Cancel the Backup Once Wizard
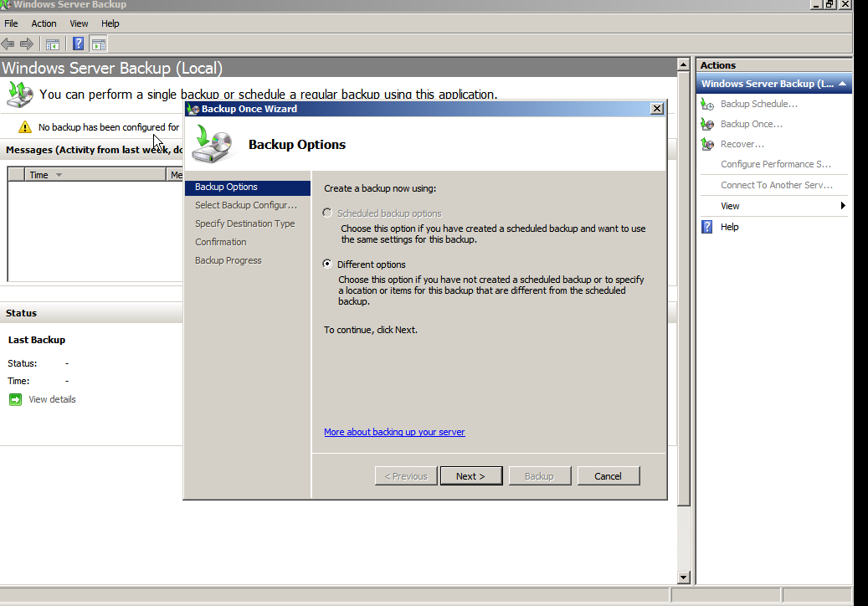Screen dimensions: 868x606 tap(609, 476)
